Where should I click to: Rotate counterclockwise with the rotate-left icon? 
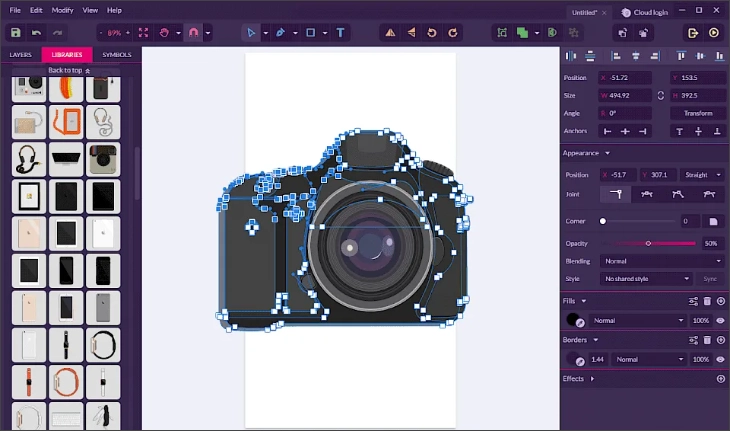tap(432, 33)
